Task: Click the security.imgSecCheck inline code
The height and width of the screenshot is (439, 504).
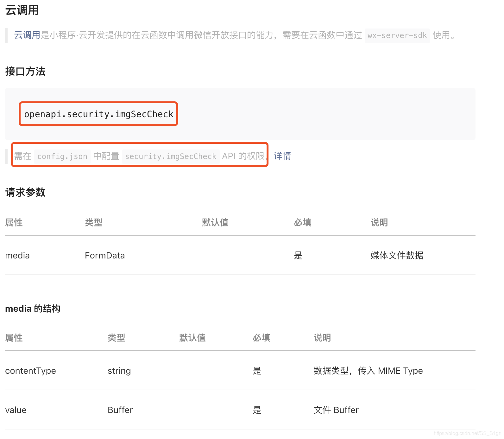Action: [171, 156]
